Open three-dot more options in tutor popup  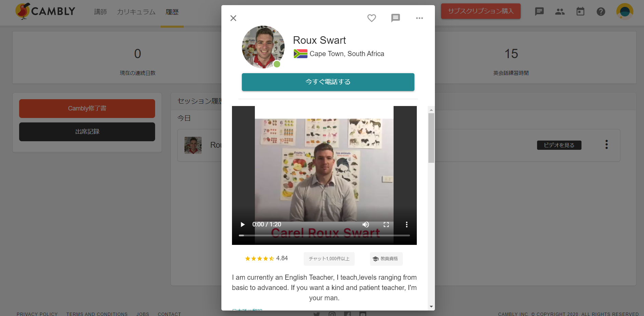pos(419,18)
